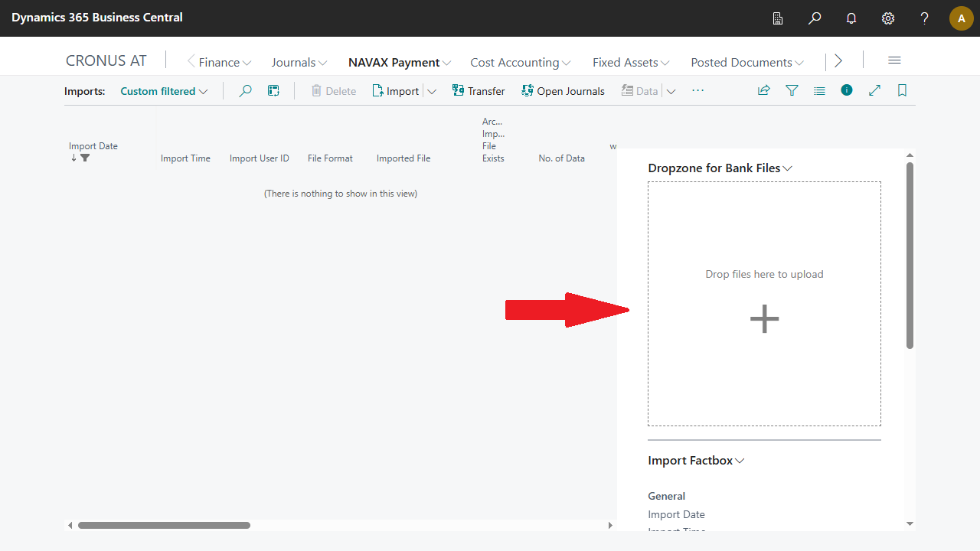Viewport: 980px width, 551px height.
Task: Click the FactBox scrollbar down arrow
Action: pyautogui.click(x=910, y=523)
